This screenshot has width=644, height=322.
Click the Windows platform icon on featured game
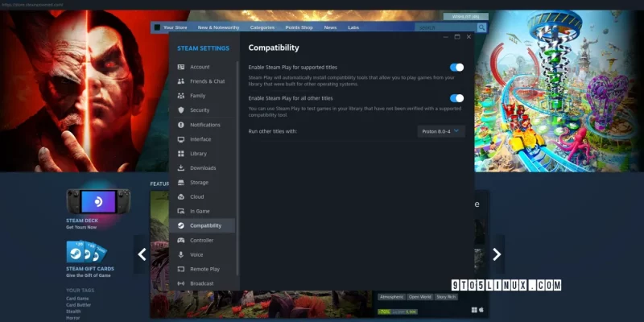click(474, 310)
